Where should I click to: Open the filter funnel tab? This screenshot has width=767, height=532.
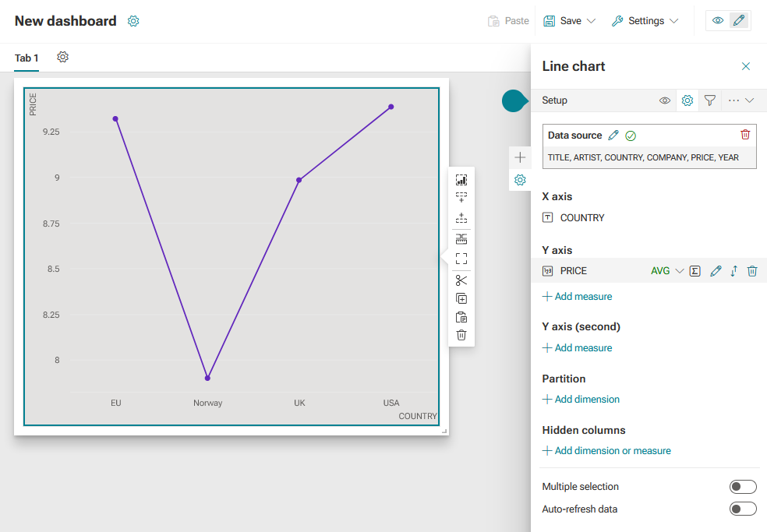pyautogui.click(x=710, y=100)
